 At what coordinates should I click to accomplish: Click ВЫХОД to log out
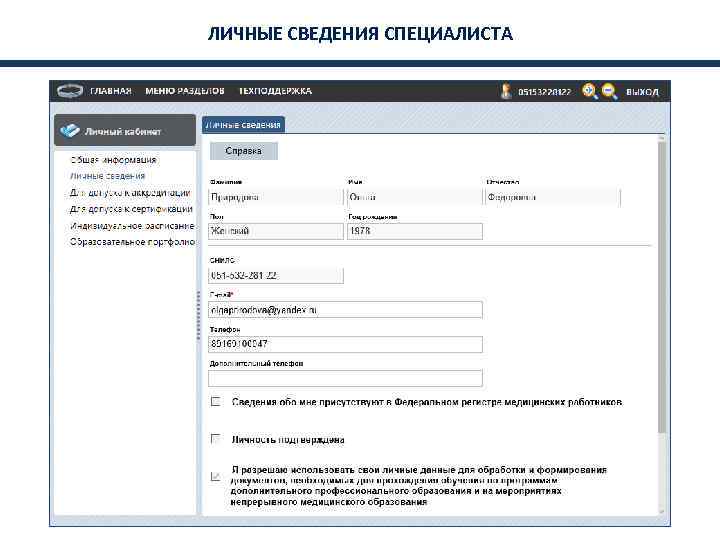pos(642,92)
